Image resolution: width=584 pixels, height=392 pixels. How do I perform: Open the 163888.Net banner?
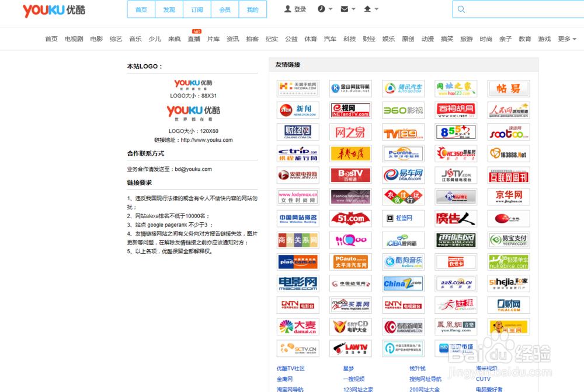coord(509,153)
